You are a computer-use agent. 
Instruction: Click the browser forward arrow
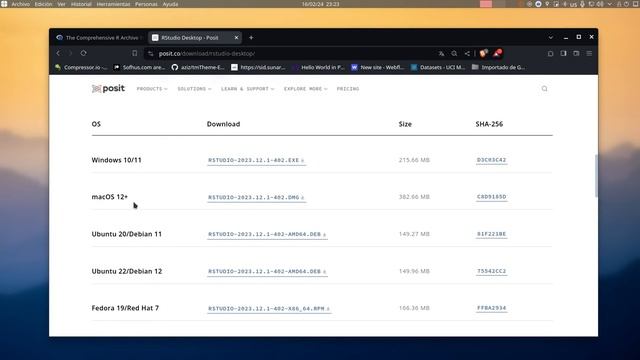pyautogui.click(x=70, y=53)
